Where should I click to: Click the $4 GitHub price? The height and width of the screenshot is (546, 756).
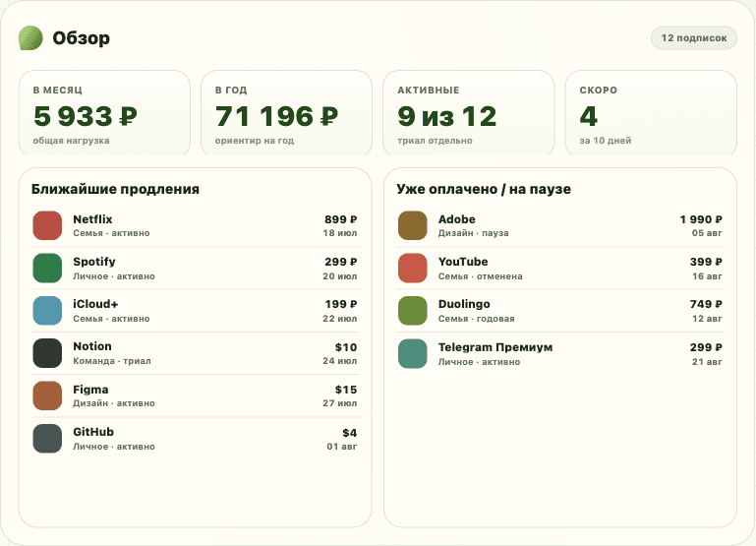pyautogui.click(x=349, y=433)
